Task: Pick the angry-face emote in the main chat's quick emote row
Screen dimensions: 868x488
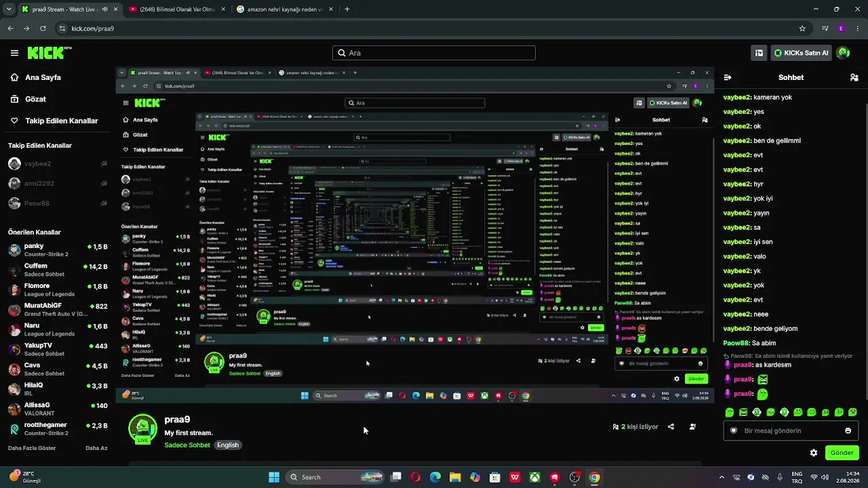Action: [x=743, y=412]
